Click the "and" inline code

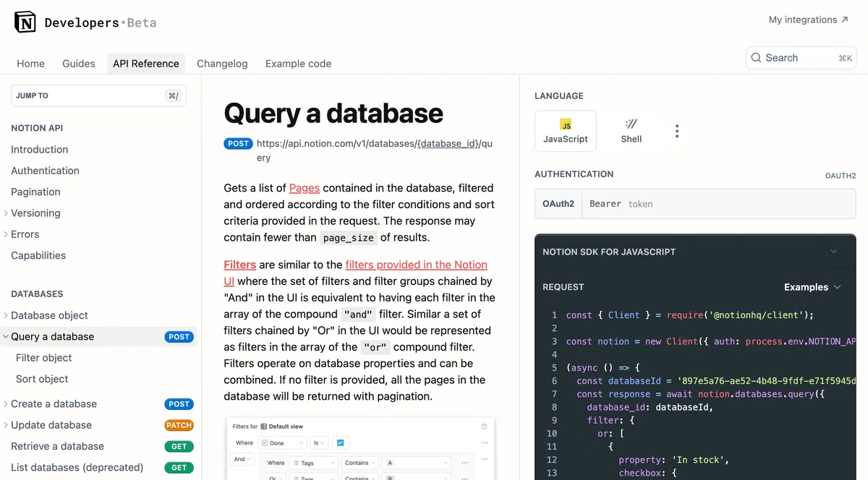(x=359, y=314)
